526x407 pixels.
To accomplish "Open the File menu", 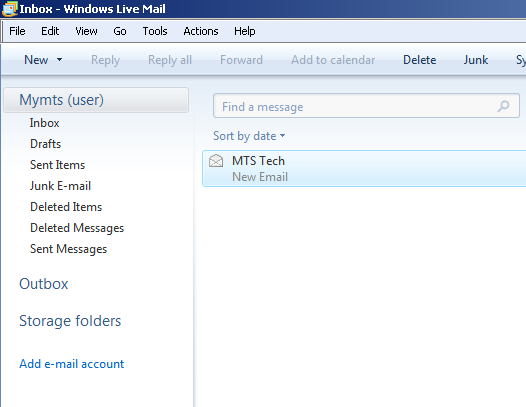I will pyautogui.click(x=17, y=31).
